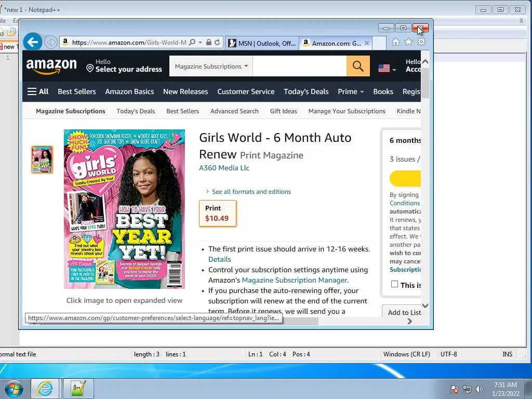532x399 pixels.
Task: Open browser Tools gear icon
Action: pos(421,42)
